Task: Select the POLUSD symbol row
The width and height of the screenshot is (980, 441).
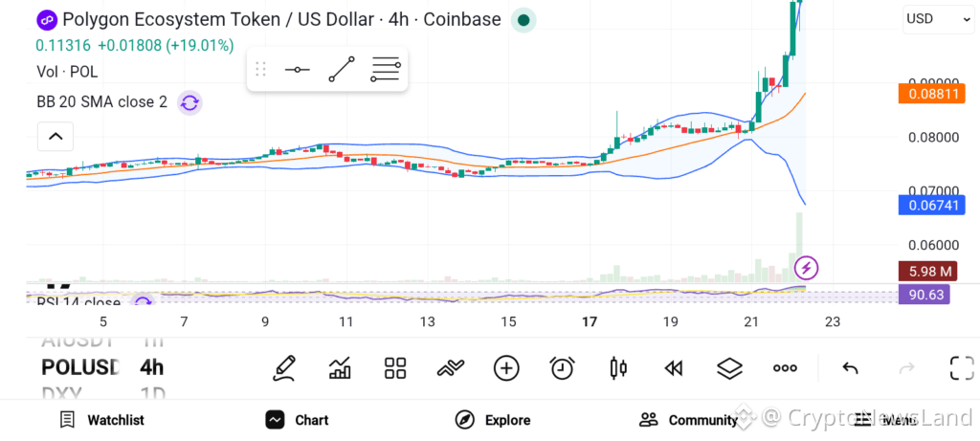Action: tap(80, 367)
